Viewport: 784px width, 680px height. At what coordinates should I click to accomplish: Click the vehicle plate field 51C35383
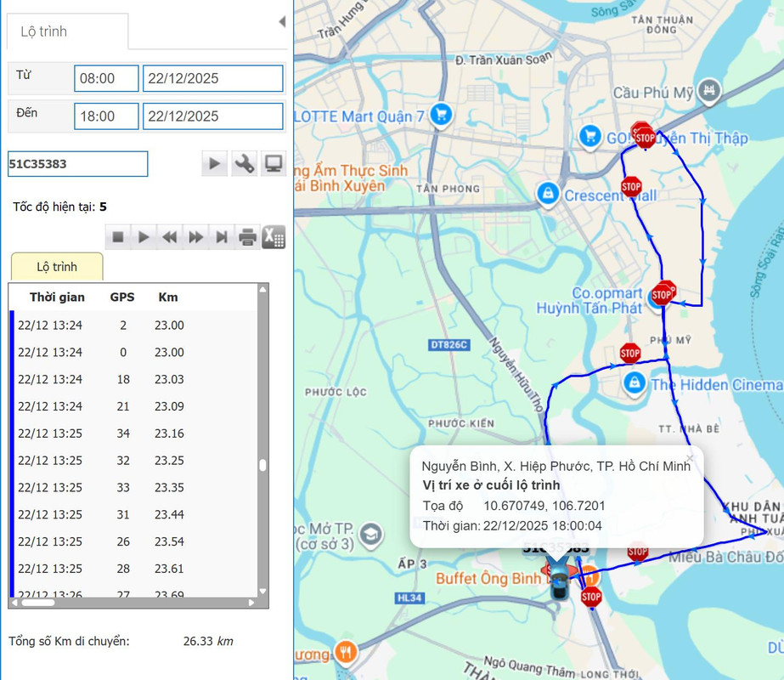click(x=78, y=163)
